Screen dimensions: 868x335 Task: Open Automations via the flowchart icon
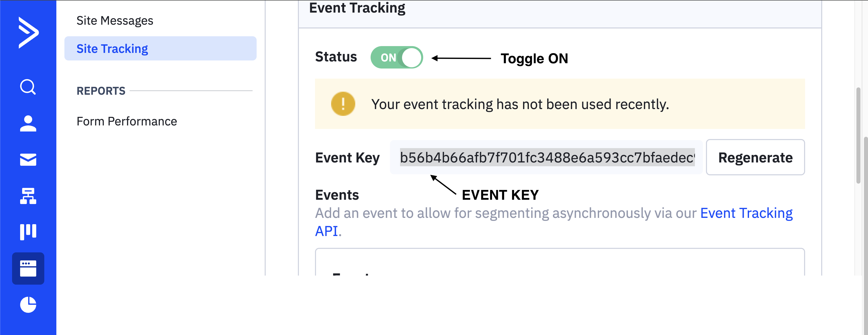tap(28, 196)
